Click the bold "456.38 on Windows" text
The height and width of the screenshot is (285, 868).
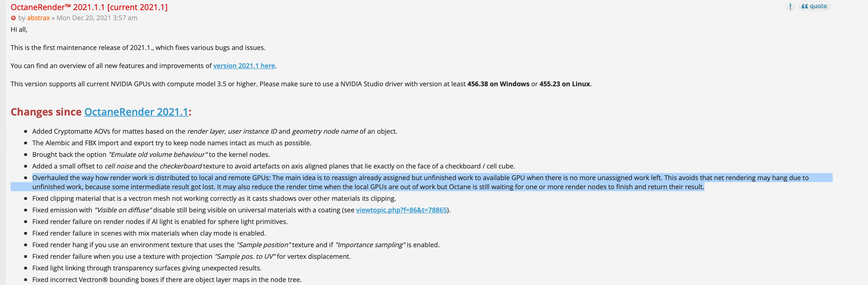coord(498,84)
